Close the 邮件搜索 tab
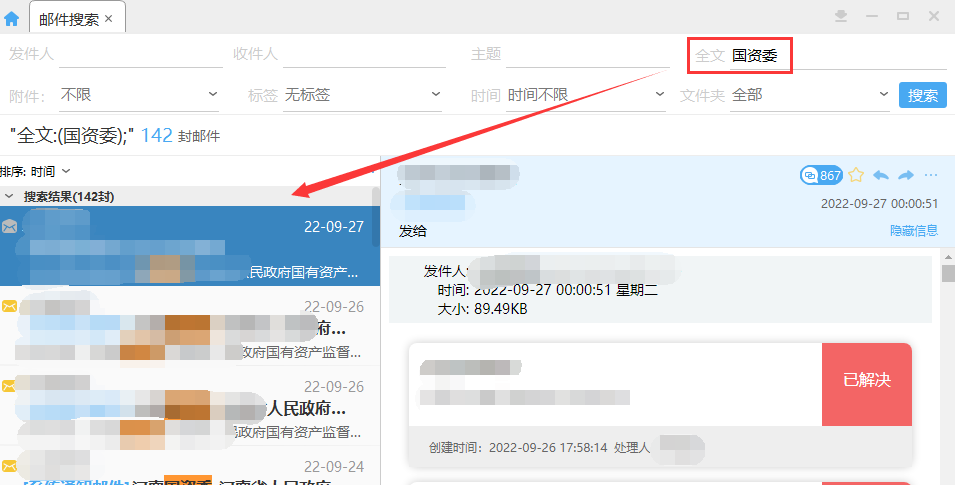Viewport: 955px width, 485px height. 108,19
